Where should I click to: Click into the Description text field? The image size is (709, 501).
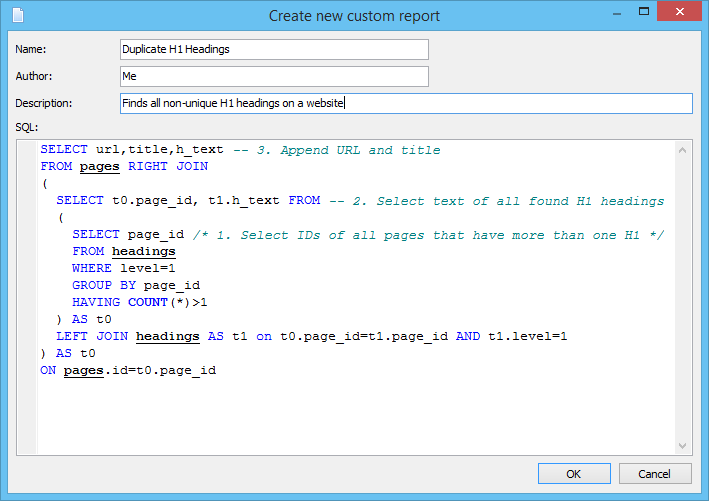coord(405,103)
